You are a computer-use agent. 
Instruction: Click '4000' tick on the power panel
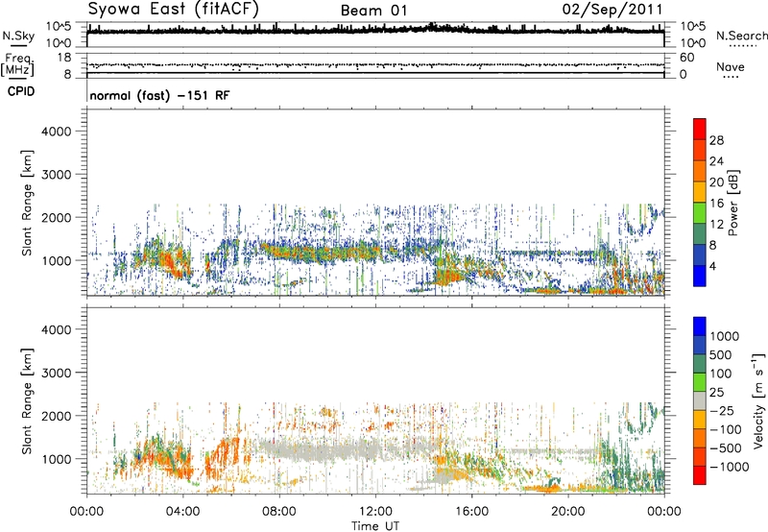(57, 132)
